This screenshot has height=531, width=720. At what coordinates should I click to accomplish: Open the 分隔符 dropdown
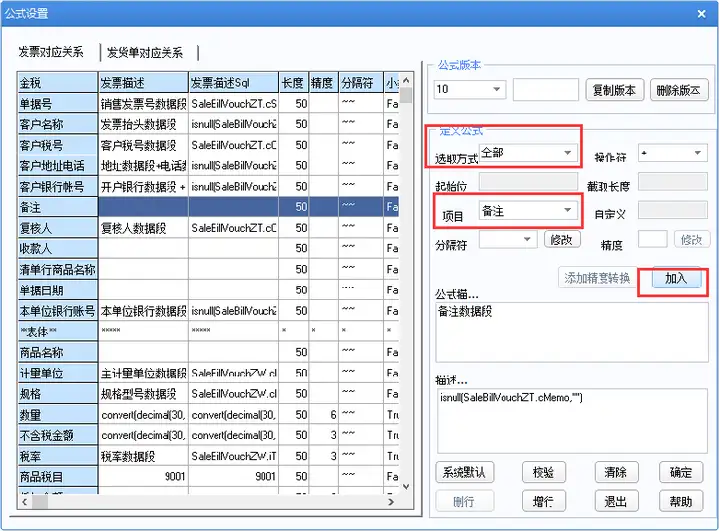(508, 239)
